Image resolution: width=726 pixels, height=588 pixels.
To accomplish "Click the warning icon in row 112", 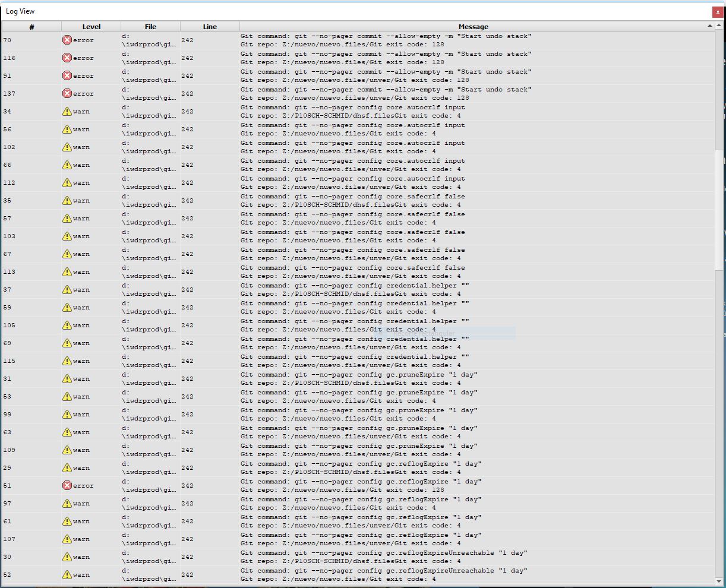I will pos(67,183).
